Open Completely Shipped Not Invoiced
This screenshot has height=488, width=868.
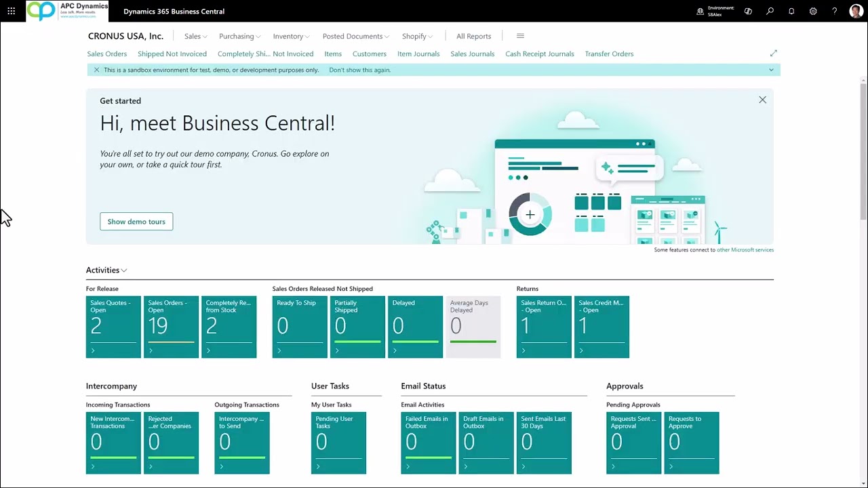[265, 54]
